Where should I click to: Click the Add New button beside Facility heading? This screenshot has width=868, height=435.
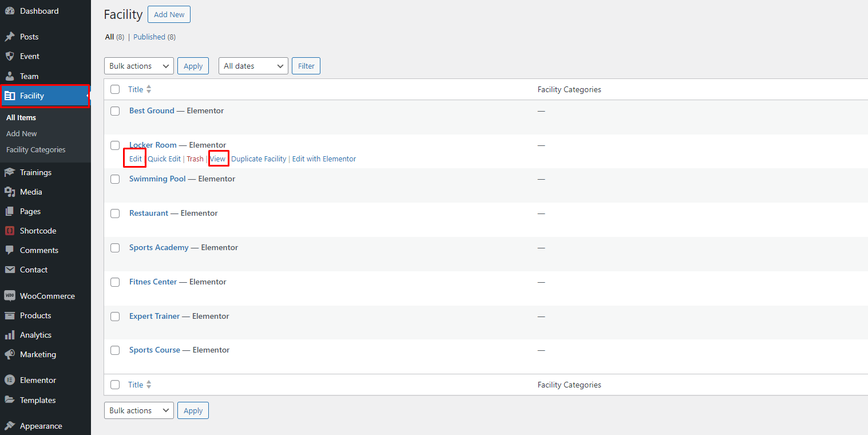(169, 14)
